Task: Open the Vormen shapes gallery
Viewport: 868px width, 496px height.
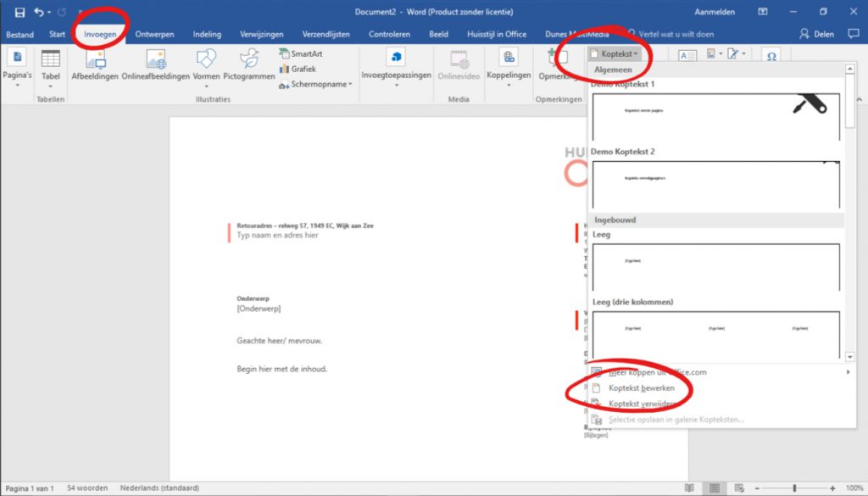Action: coord(207,69)
